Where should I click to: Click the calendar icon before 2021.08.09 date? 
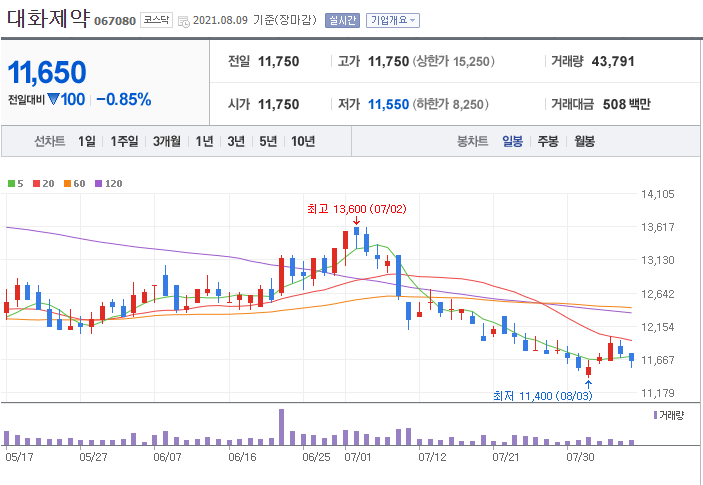coord(183,21)
